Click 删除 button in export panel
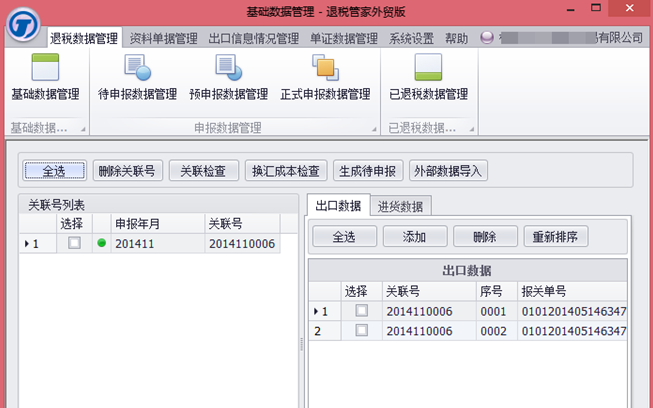This screenshot has height=408, width=653. pyautogui.click(x=485, y=236)
